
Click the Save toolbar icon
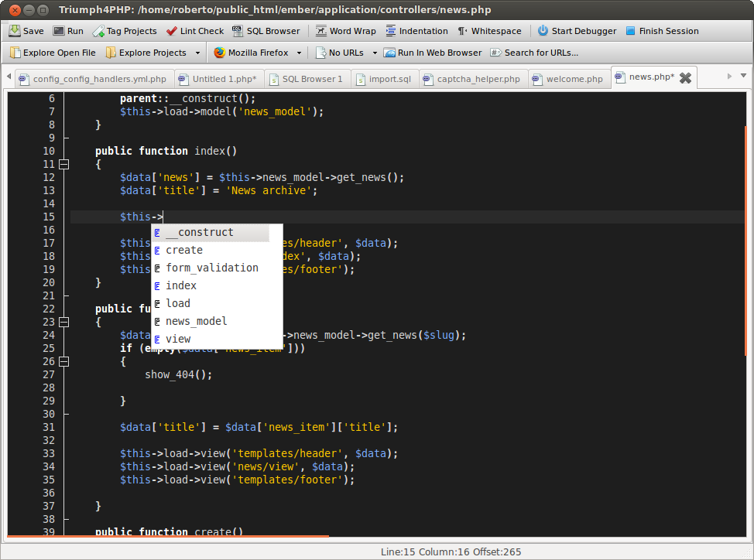tap(15, 31)
